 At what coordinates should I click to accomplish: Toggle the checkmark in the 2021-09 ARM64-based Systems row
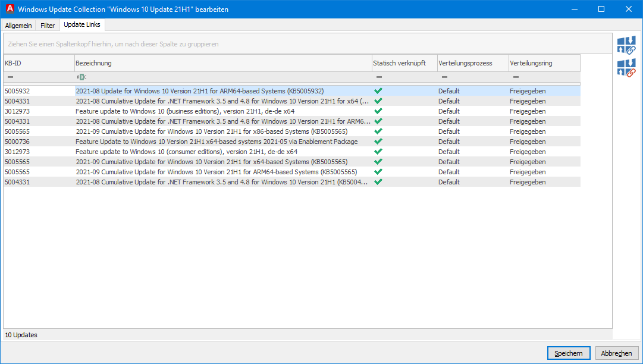[378, 172]
